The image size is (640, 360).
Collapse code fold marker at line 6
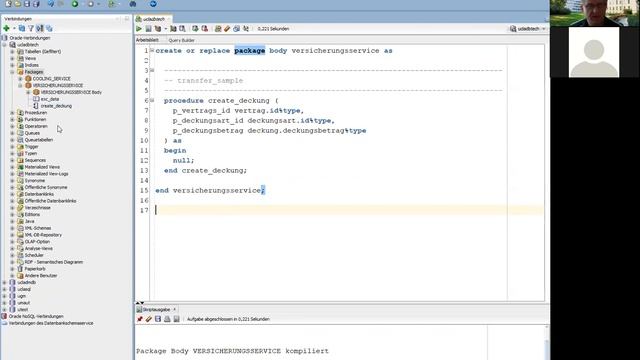pyautogui.click(x=152, y=100)
